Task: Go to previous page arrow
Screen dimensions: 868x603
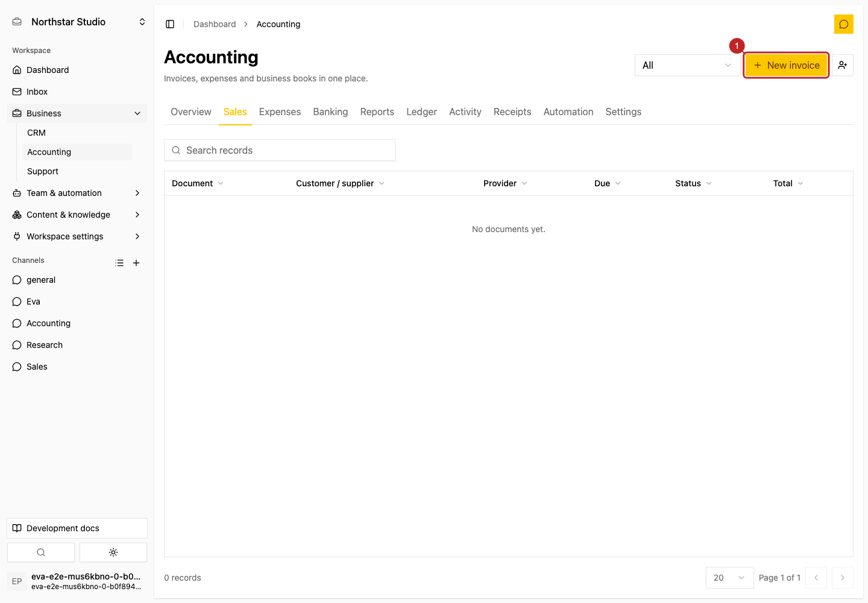Action: click(816, 578)
